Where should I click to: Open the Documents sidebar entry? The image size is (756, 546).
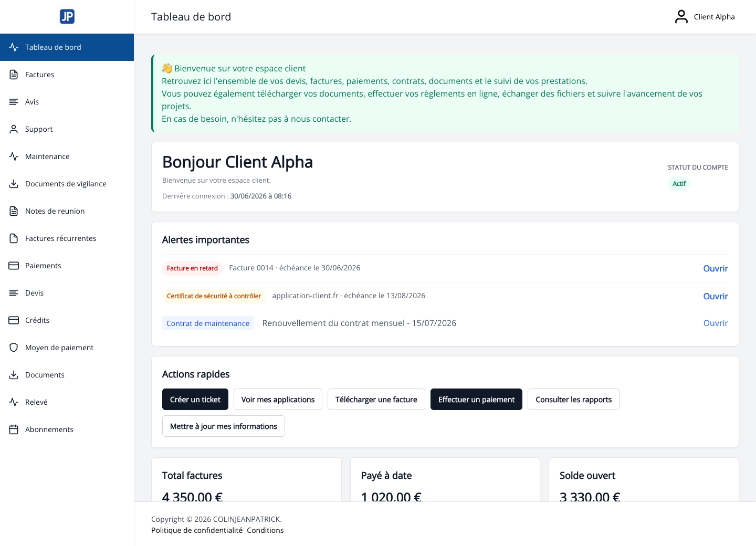click(67, 375)
